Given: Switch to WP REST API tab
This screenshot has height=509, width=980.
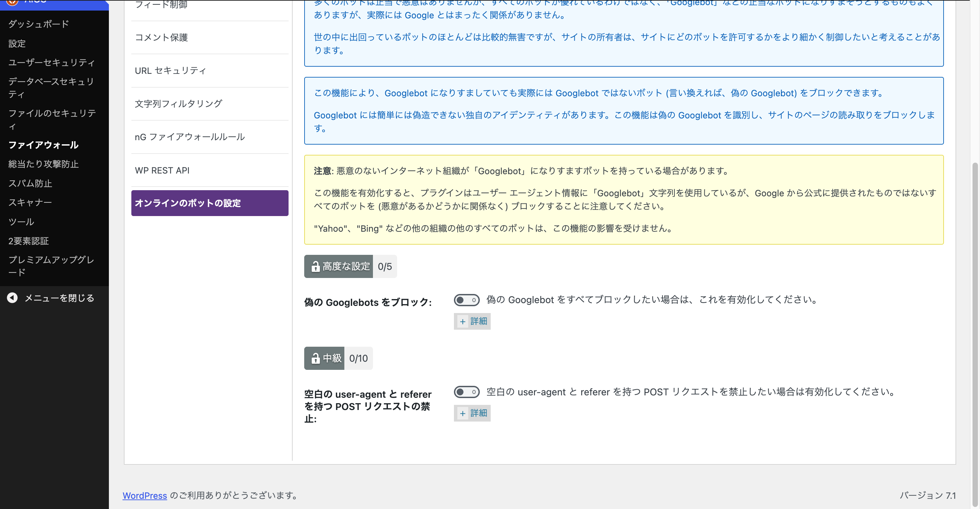Looking at the screenshot, I should 210,170.
